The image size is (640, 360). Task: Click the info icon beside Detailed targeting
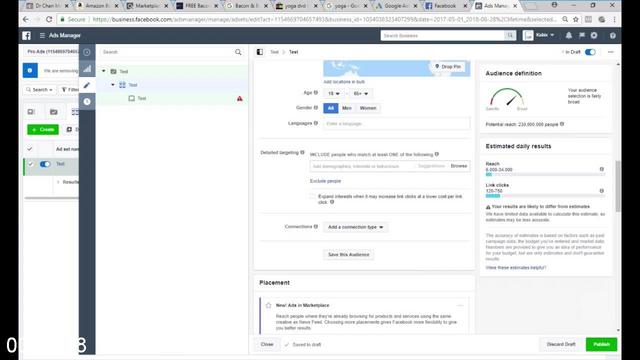[x=302, y=152]
